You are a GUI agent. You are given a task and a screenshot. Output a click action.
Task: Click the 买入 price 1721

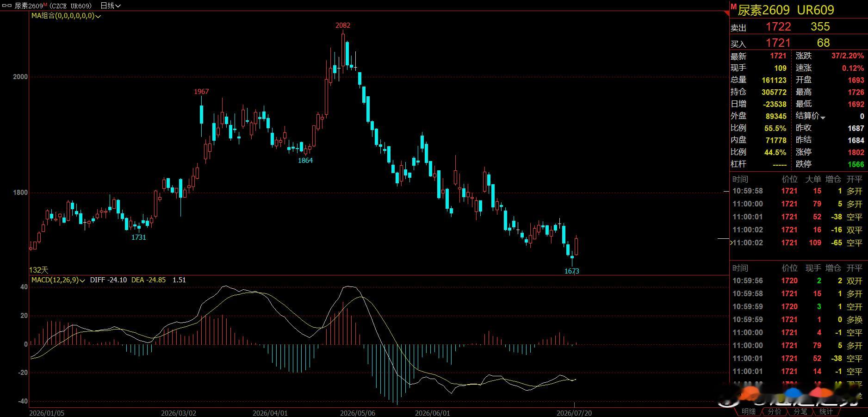pos(778,43)
